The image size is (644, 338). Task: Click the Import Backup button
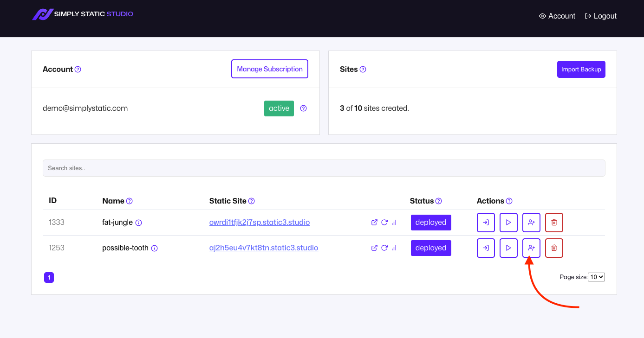[581, 69]
